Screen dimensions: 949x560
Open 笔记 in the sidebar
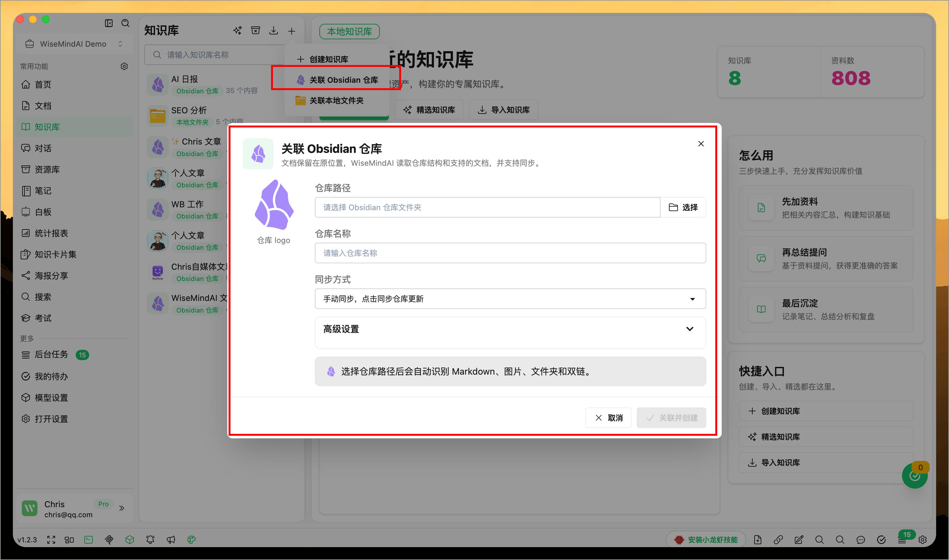pos(75,191)
